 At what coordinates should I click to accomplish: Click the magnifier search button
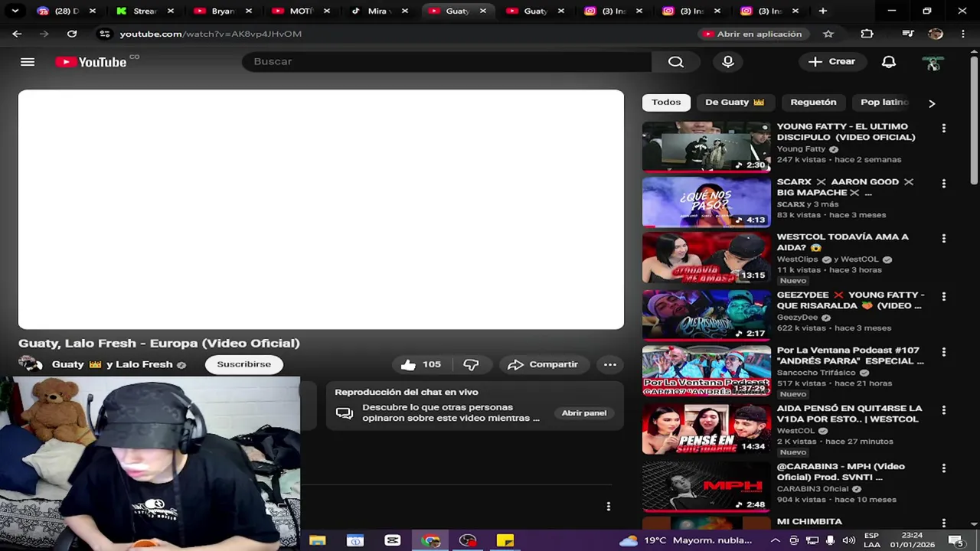[x=675, y=62]
